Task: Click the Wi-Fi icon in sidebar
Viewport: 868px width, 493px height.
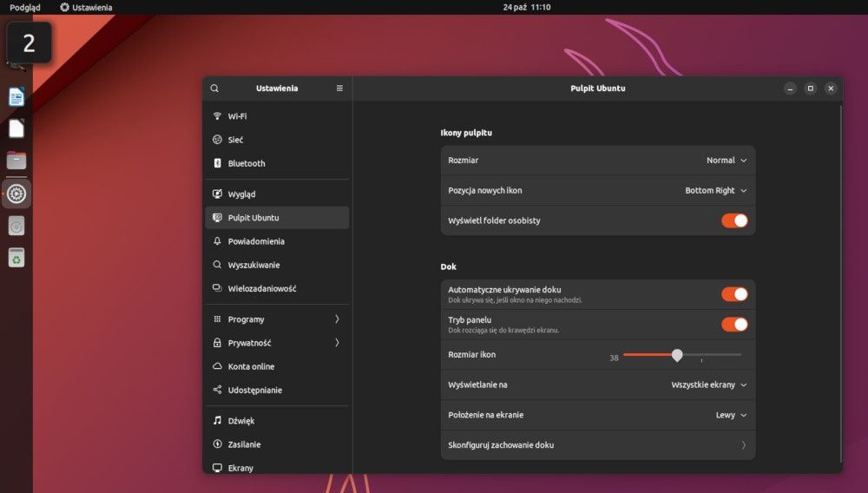Action: click(x=217, y=116)
